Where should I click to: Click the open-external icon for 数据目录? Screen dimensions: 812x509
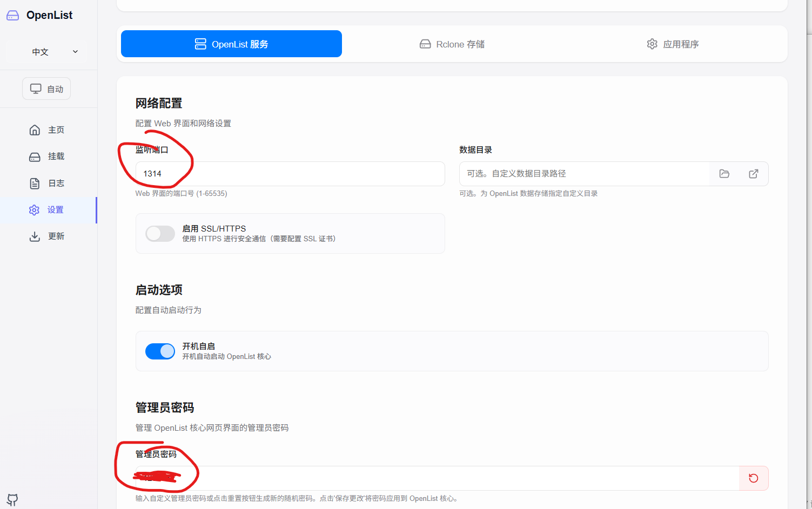coord(754,174)
